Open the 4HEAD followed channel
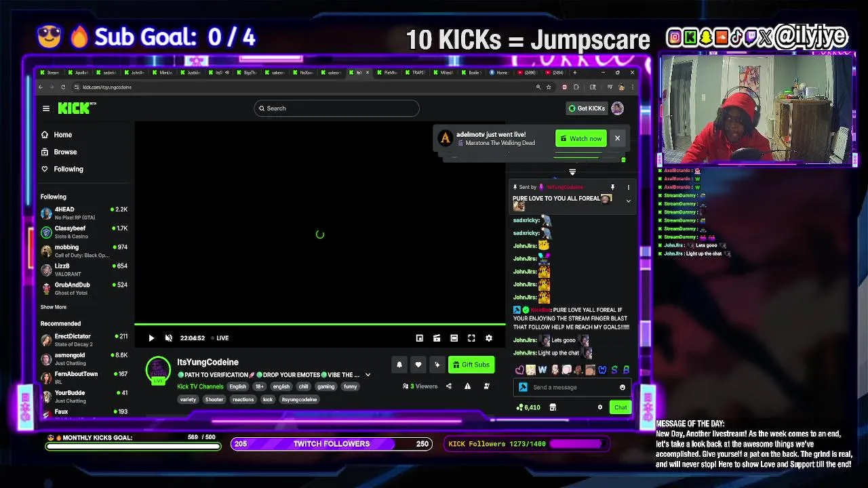 tap(84, 213)
